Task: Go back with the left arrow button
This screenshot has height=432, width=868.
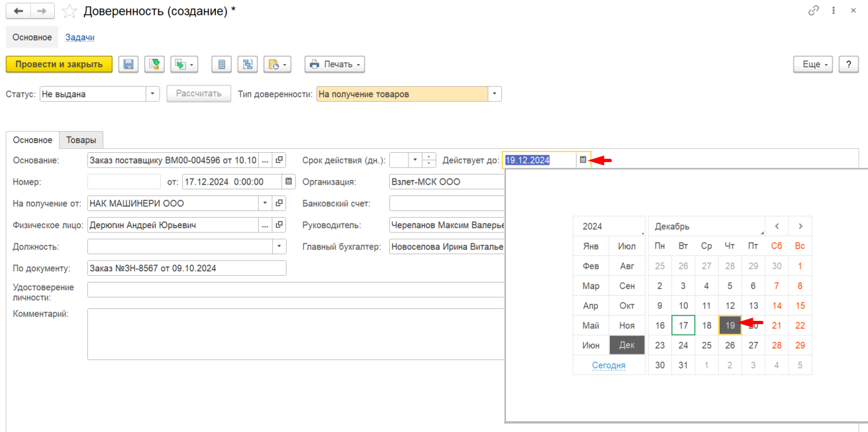Action: [18, 11]
